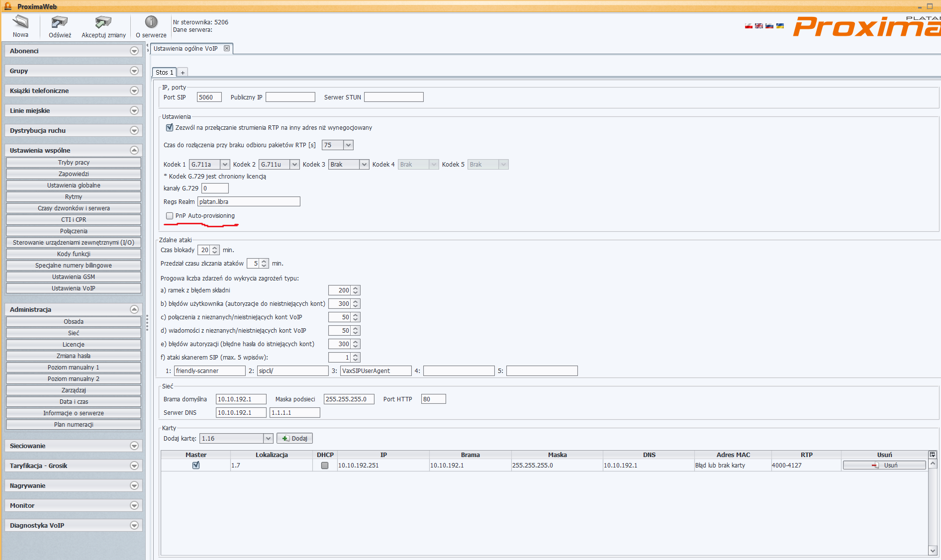The width and height of the screenshot is (941, 560).
Task: Click the Brama domyślna field
Action: click(241, 399)
